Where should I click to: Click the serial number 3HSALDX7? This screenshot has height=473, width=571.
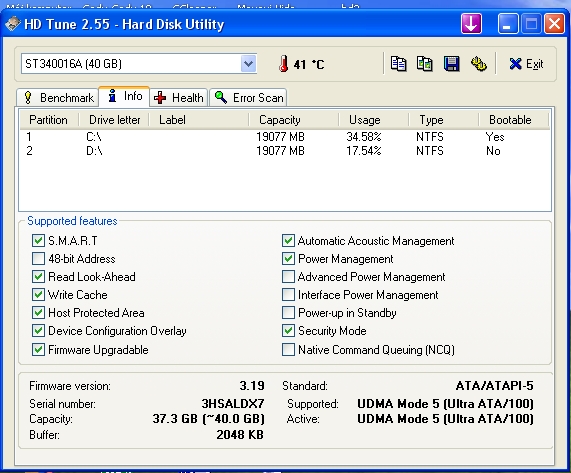(233, 404)
